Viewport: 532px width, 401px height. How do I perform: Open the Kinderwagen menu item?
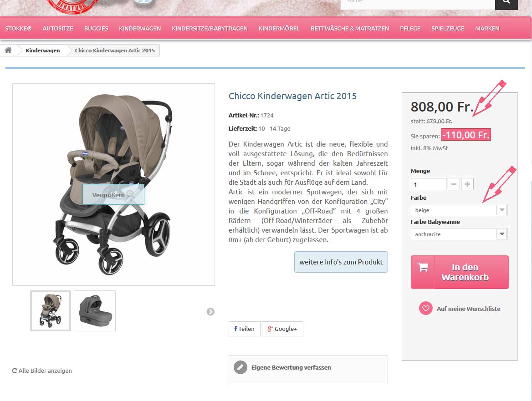pos(140,29)
